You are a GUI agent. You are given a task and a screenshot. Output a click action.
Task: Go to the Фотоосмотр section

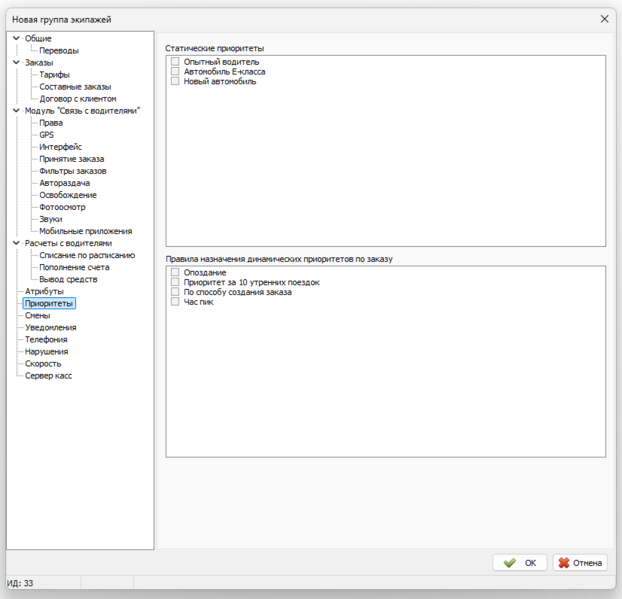click(62, 207)
